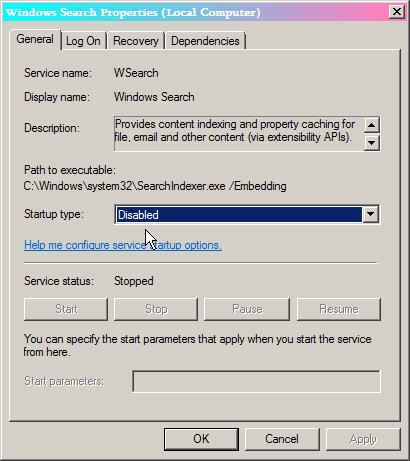Click the Apply button
This screenshot has height=461, width=410.
(x=363, y=439)
